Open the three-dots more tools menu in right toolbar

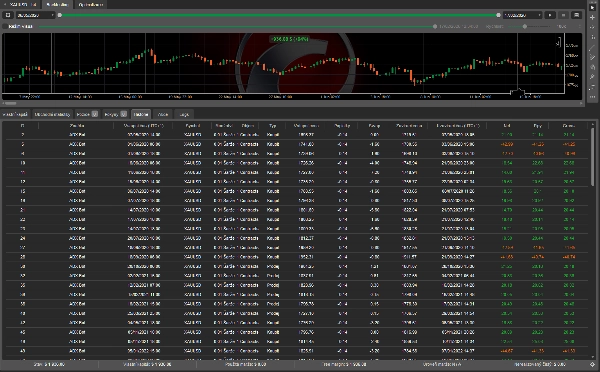(x=592, y=97)
